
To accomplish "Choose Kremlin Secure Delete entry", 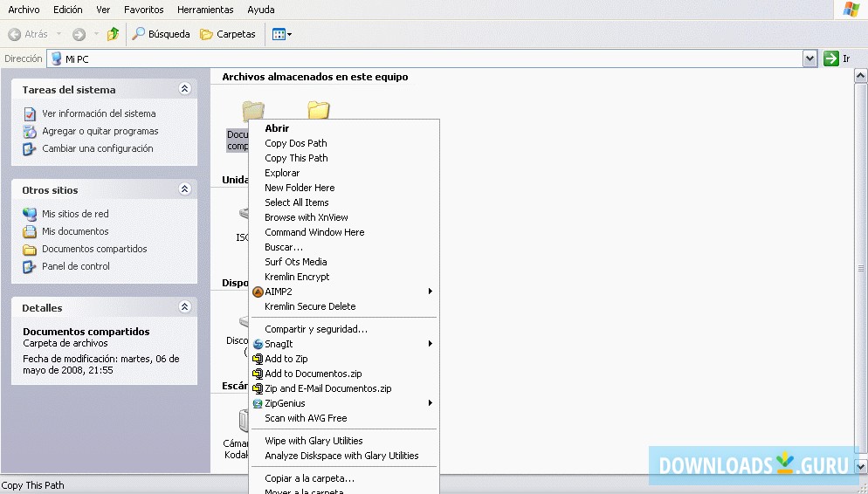I will (344, 306).
